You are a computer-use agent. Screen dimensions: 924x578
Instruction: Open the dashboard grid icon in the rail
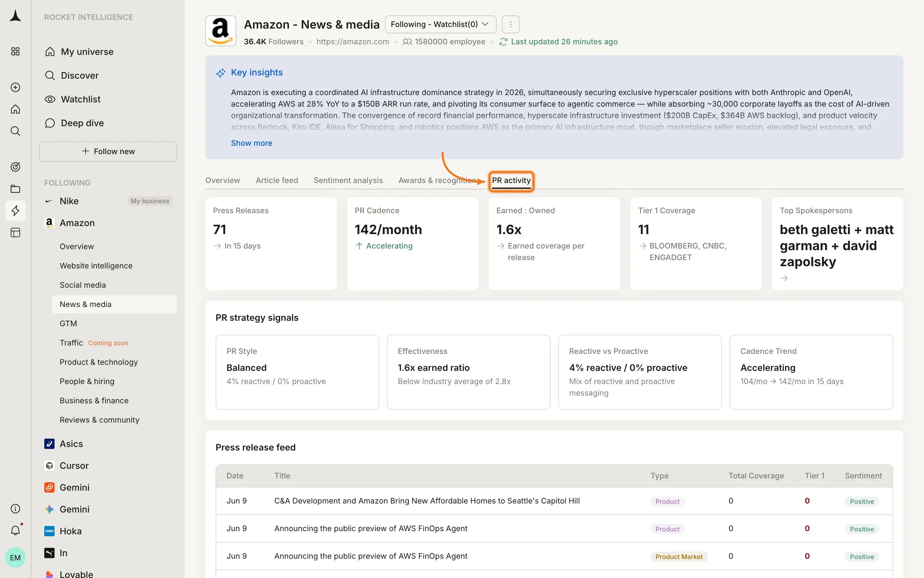15,51
